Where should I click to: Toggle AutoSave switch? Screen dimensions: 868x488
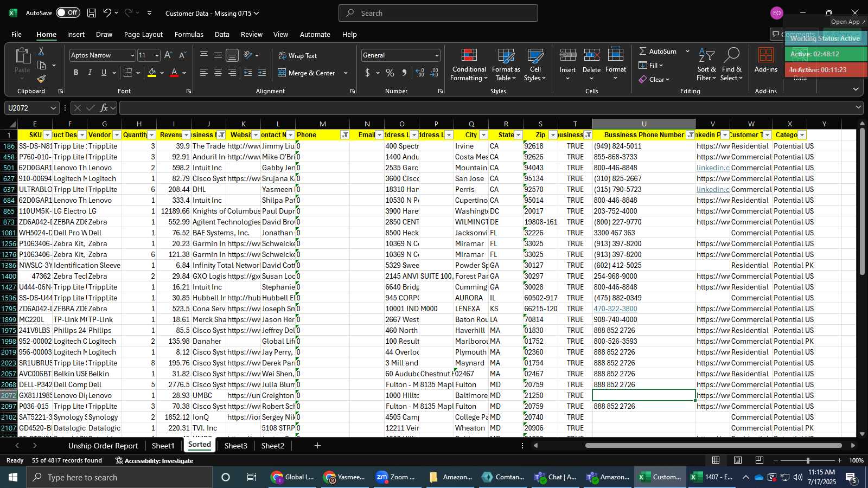coord(68,13)
